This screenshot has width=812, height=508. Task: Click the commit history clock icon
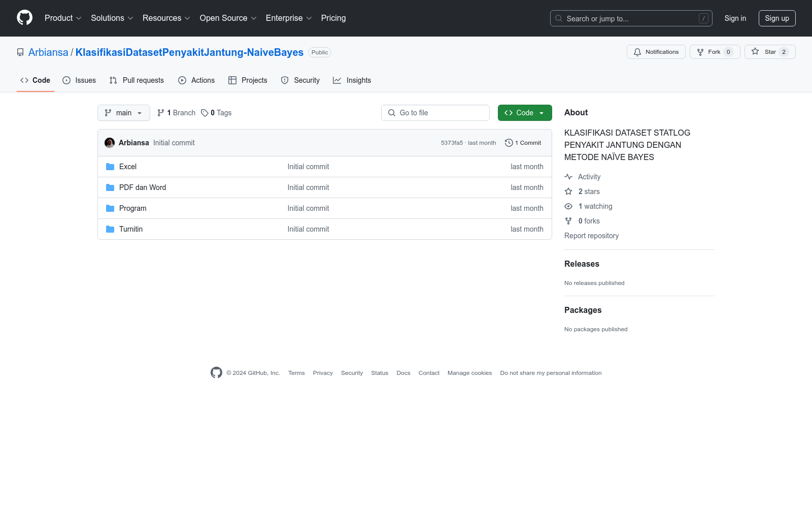point(509,143)
